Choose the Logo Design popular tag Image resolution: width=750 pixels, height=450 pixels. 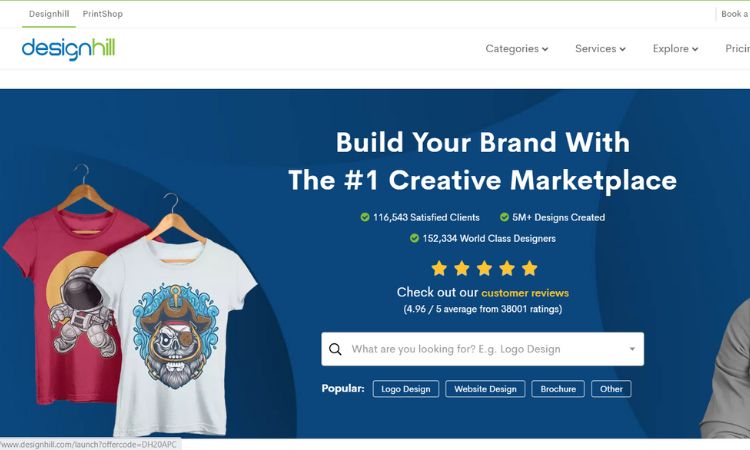pyautogui.click(x=406, y=389)
